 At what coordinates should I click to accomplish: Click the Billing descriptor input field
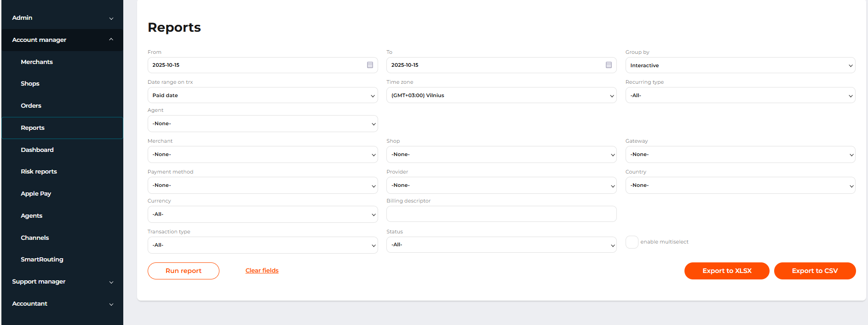coord(501,214)
